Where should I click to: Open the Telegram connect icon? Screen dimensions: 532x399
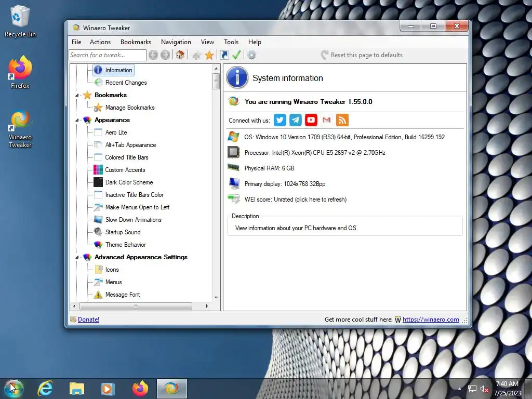(296, 120)
